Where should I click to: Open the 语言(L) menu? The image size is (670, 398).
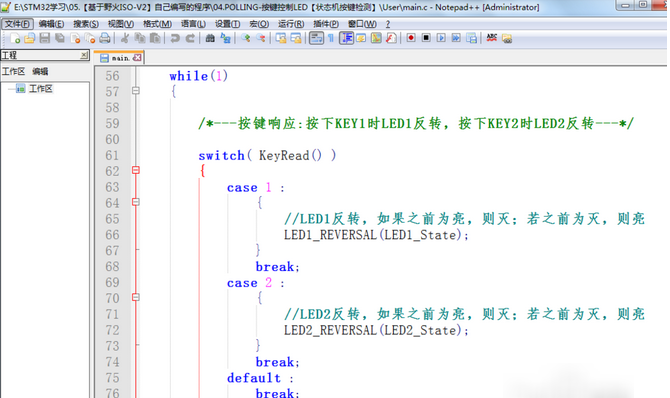tap(193, 24)
